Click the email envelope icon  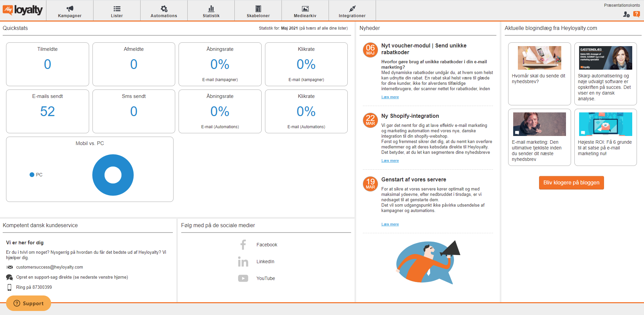9,267
